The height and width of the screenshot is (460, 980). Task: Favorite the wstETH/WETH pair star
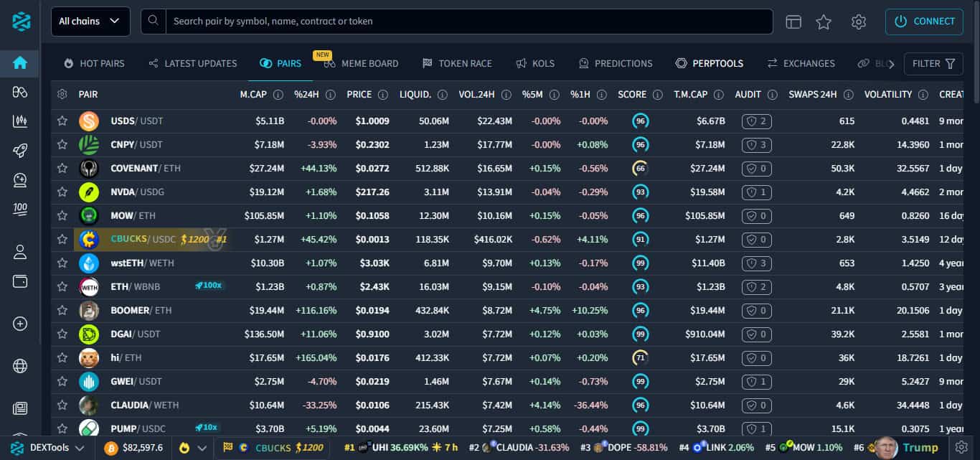click(62, 263)
